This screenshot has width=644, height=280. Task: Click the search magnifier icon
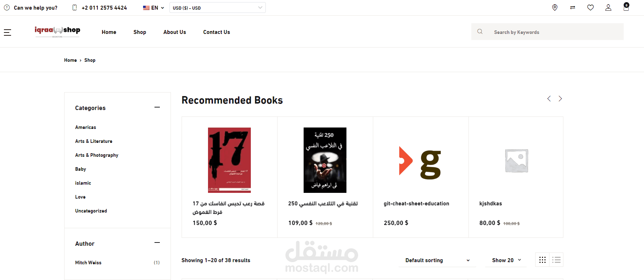[x=480, y=31]
